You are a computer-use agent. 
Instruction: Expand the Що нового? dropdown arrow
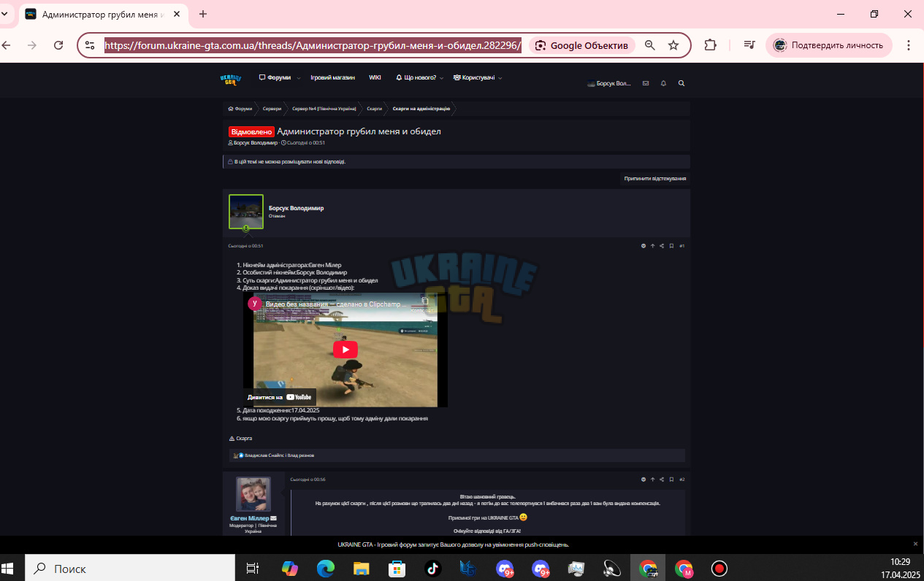tap(443, 78)
